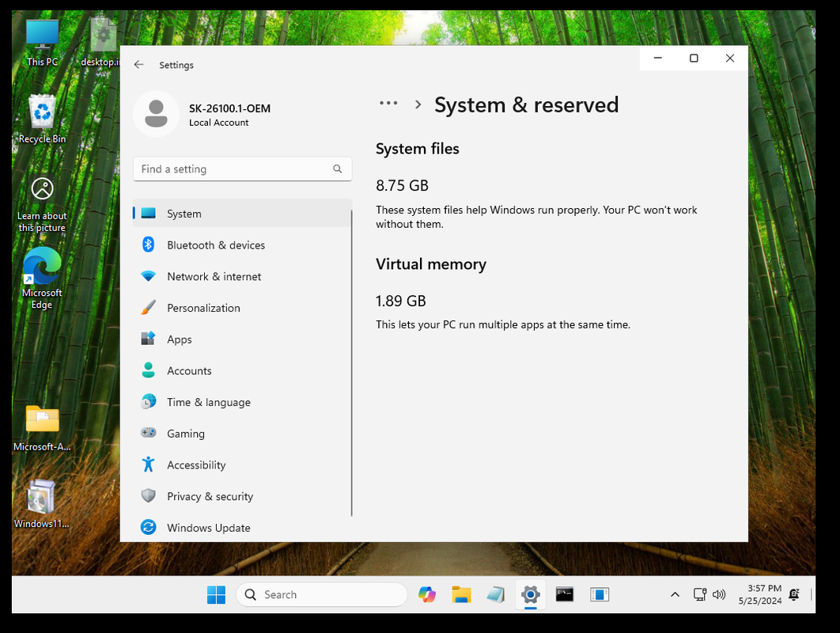Click the magnifier icon in Find a setting

[338, 169]
